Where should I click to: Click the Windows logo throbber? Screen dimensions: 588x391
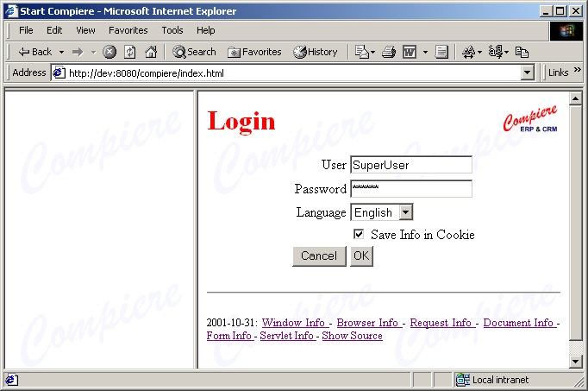[566, 31]
